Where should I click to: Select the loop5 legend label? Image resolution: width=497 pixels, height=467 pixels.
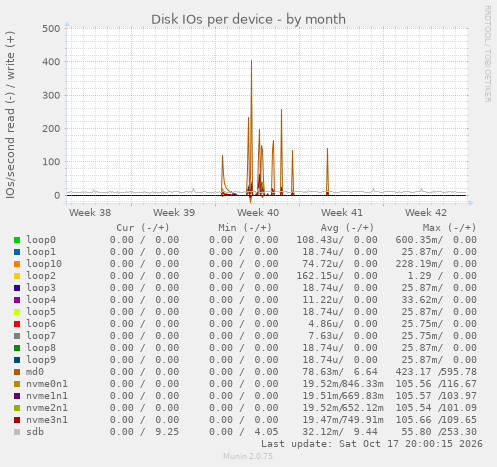[x=41, y=312]
